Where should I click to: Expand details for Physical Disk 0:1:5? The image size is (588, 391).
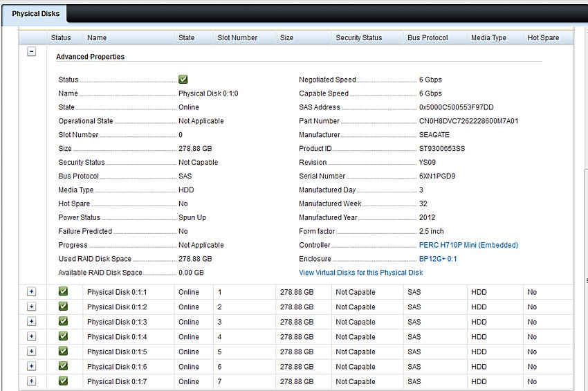[32, 352]
